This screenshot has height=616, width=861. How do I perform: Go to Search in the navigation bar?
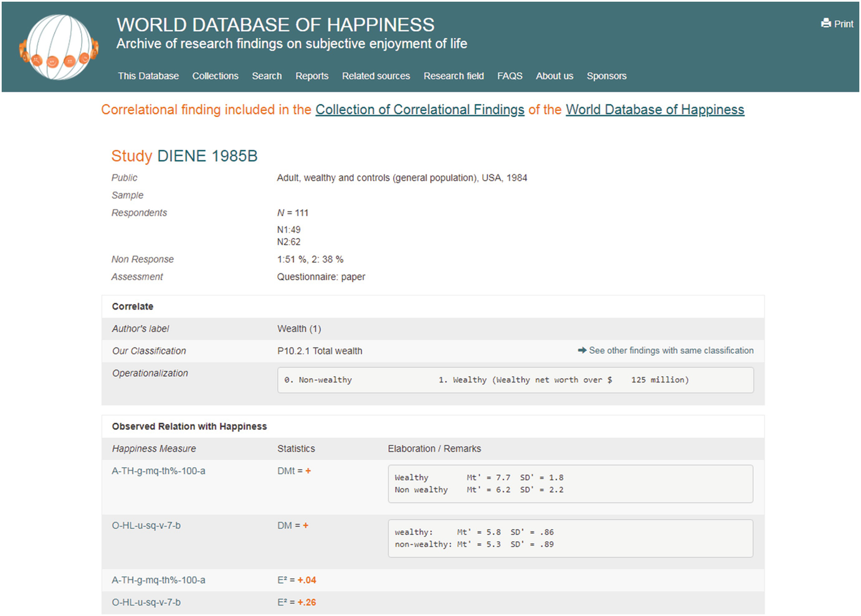(x=267, y=76)
